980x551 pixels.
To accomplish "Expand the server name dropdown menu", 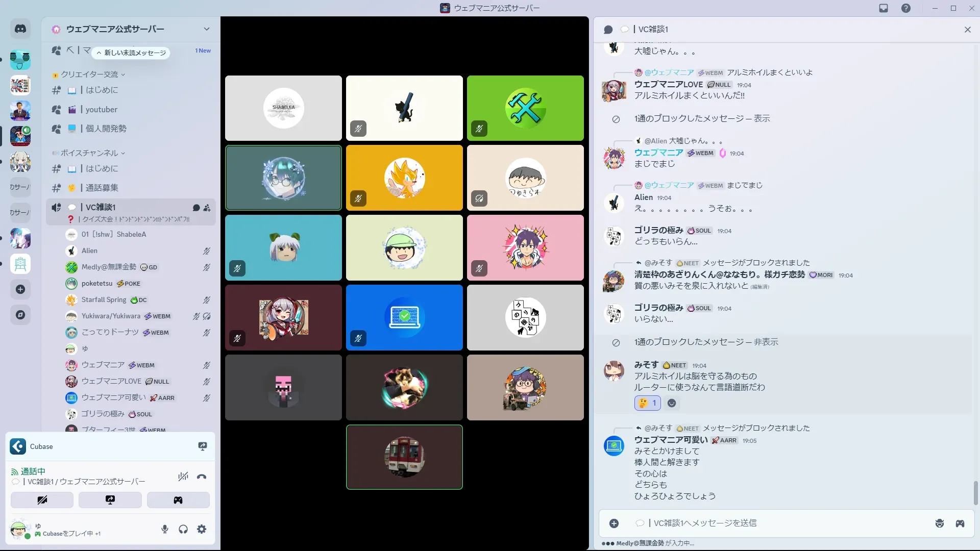I will (206, 29).
